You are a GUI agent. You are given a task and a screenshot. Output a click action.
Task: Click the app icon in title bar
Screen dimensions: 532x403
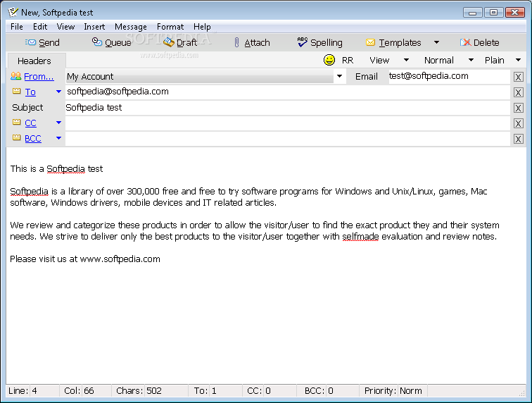pos(13,12)
